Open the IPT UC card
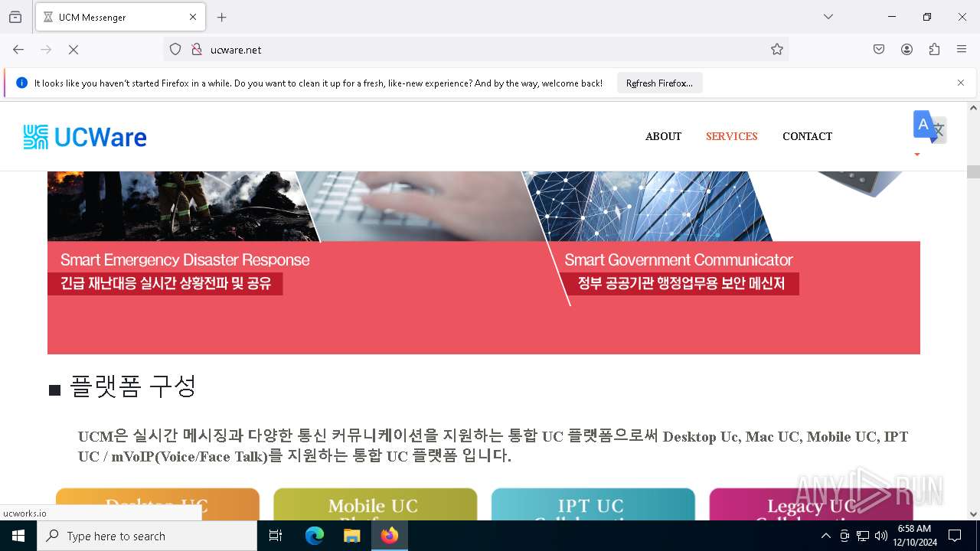 tap(593, 504)
